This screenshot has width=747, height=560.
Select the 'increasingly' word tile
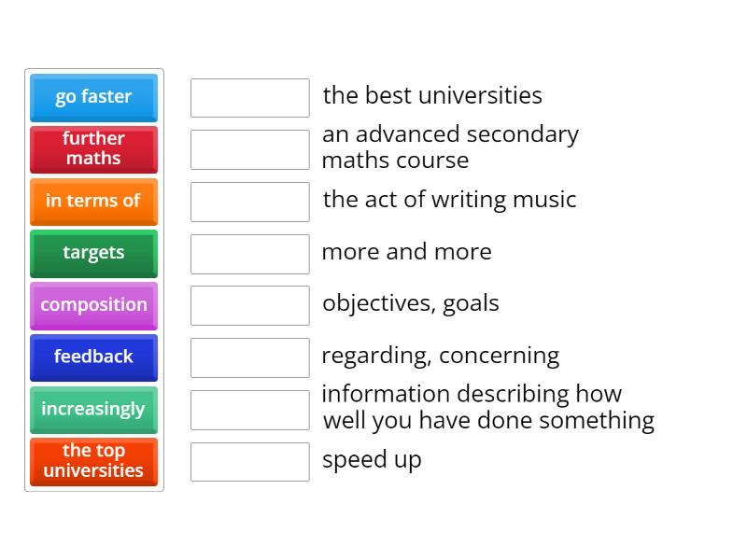93,410
